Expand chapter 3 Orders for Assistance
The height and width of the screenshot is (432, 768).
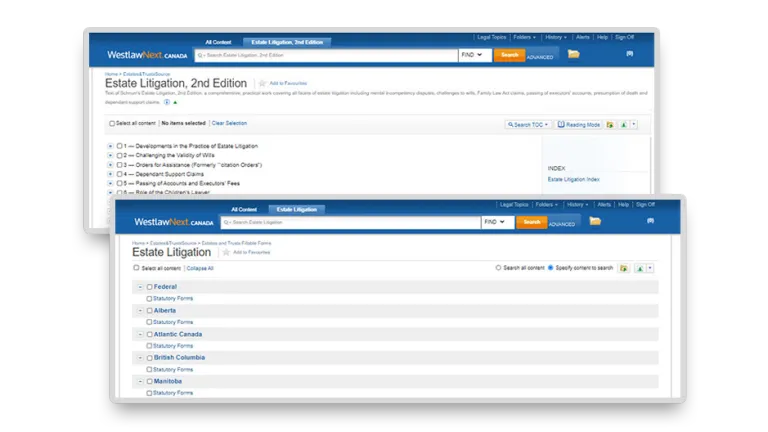(110, 165)
